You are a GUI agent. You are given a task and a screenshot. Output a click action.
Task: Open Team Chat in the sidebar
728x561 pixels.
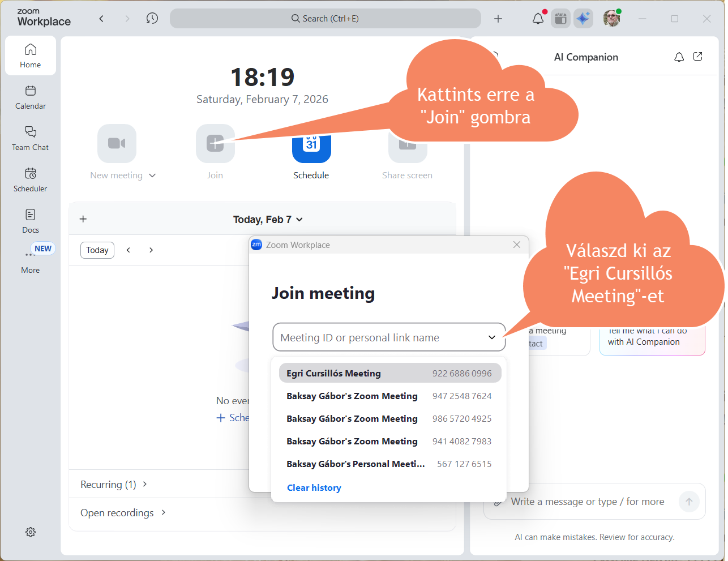pos(31,138)
